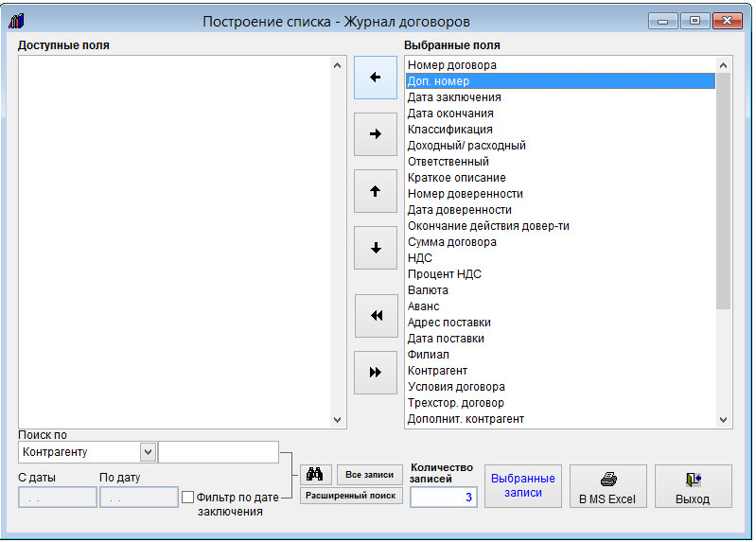The image size is (756, 542).
Task: Select Валюта field row
Action: (560, 290)
